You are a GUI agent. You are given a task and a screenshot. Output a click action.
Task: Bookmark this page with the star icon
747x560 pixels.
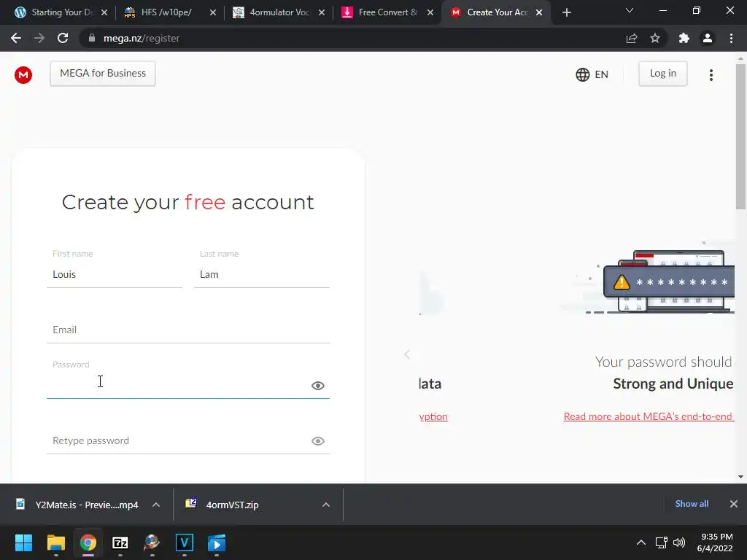tap(655, 38)
